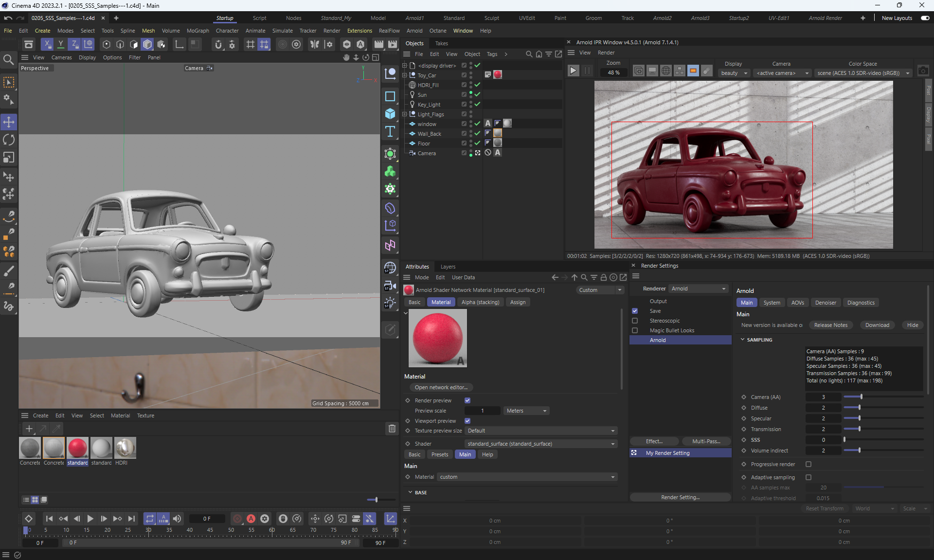Open the Renderer Arnold dropdown

pyautogui.click(x=698, y=289)
